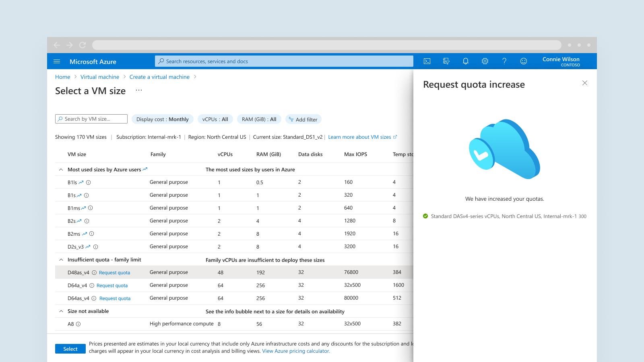This screenshot has width=644, height=362.
Task: Open the Cloud Shell icon
Action: tap(427, 61)
